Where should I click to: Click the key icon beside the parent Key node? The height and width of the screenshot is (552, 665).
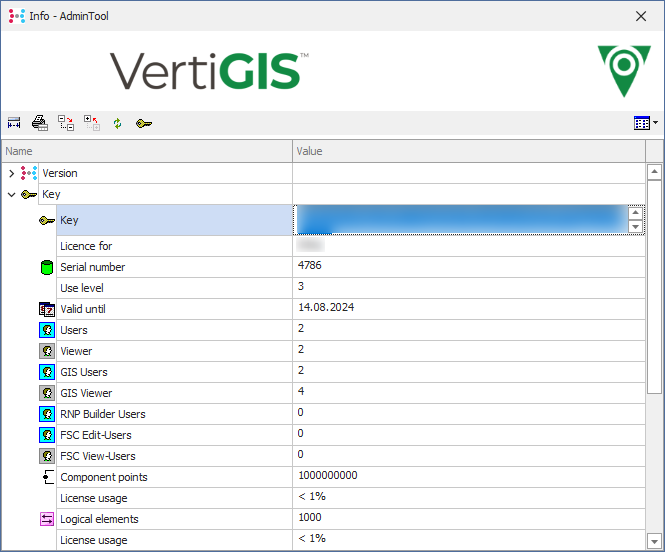(x=29, y=195)
